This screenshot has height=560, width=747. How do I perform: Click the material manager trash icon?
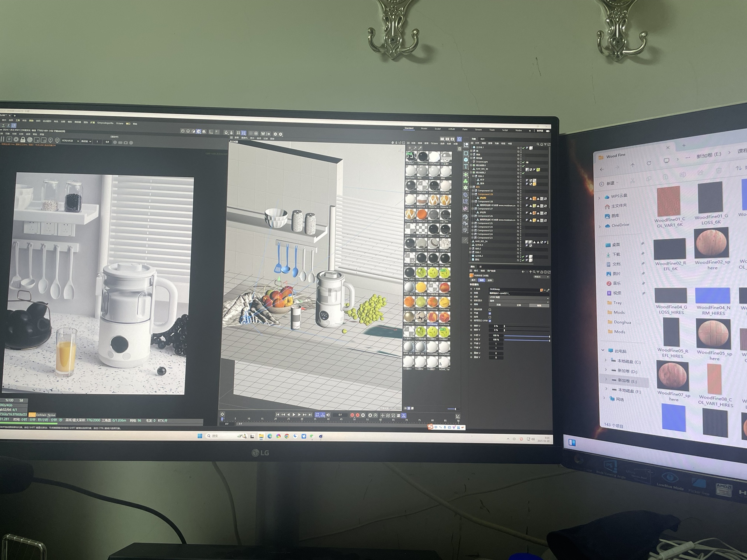coord(459,149)
